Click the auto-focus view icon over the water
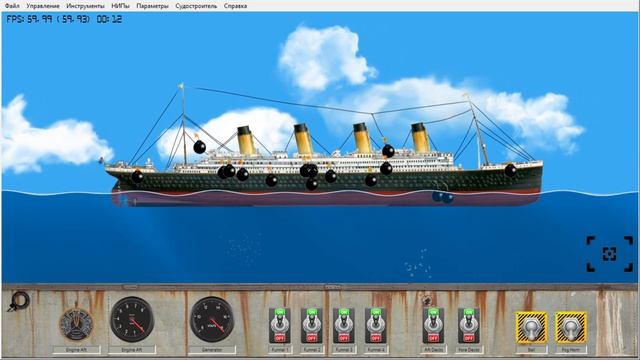This screenshot has height=360, width=640. pyautogui.click(x=609, y=254)
